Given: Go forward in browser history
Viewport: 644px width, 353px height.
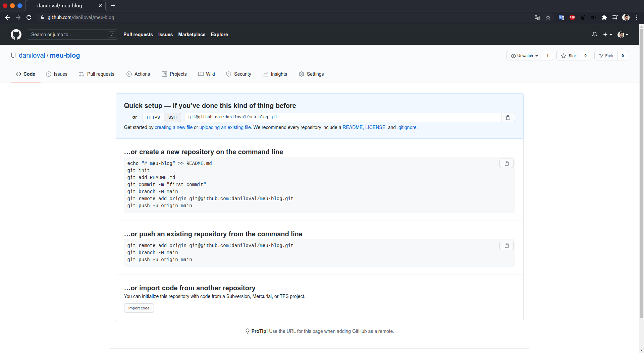Looking at the screenshot, I should coord(18,17).
